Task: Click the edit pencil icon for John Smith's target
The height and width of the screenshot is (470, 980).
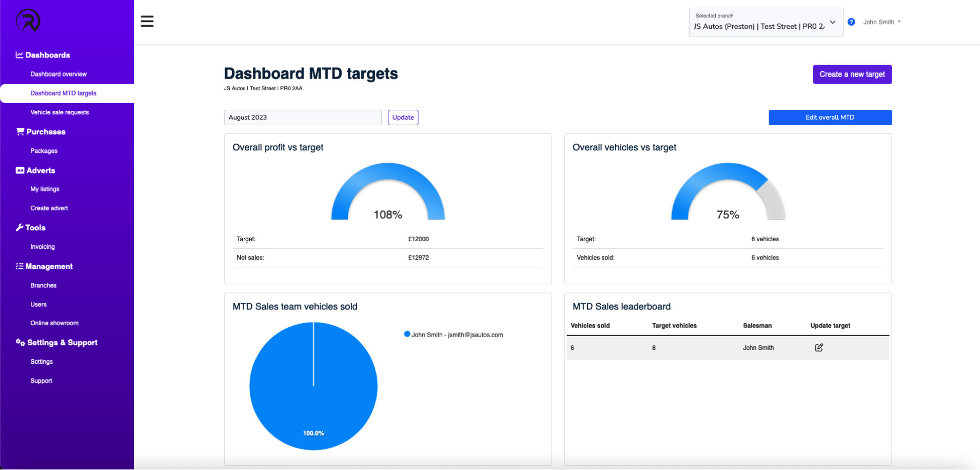Action: click(x=818, y=347)
